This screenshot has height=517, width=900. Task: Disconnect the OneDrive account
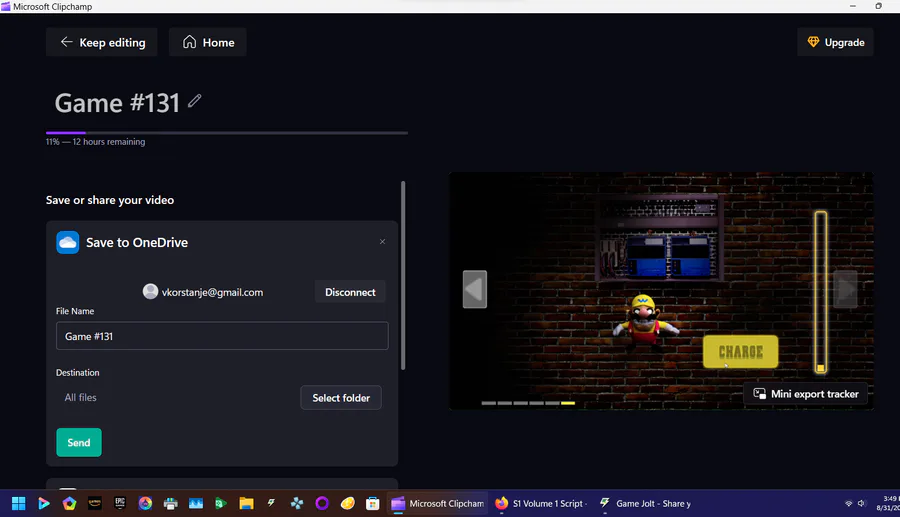pos(350,292)
